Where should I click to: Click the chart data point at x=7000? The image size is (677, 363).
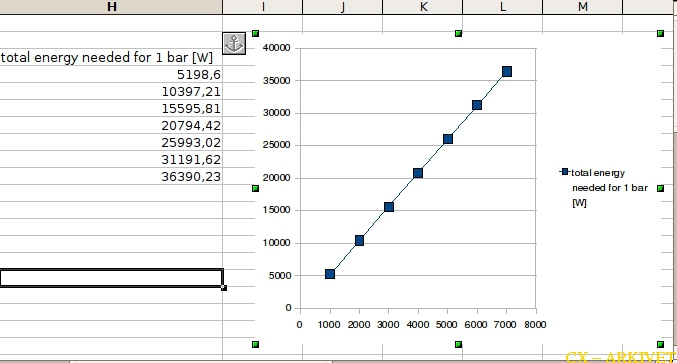click(x=507, y=71)
